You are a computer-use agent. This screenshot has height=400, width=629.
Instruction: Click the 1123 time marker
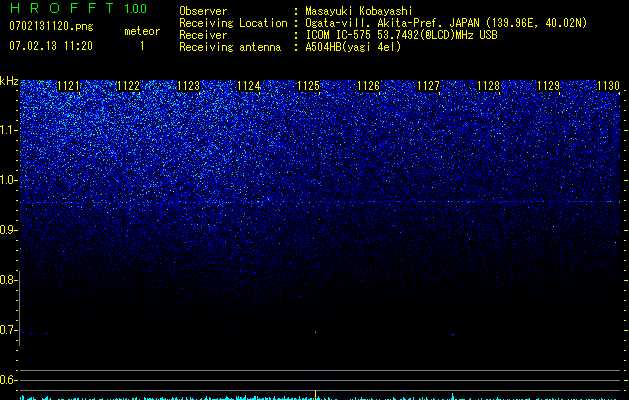[189, 86]
